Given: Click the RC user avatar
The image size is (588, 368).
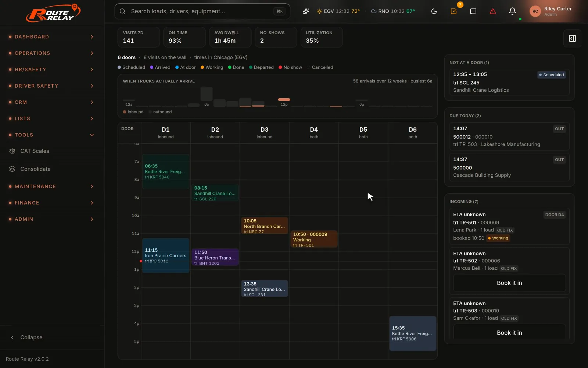Looking at the screenshot, I should coord(535,11).
